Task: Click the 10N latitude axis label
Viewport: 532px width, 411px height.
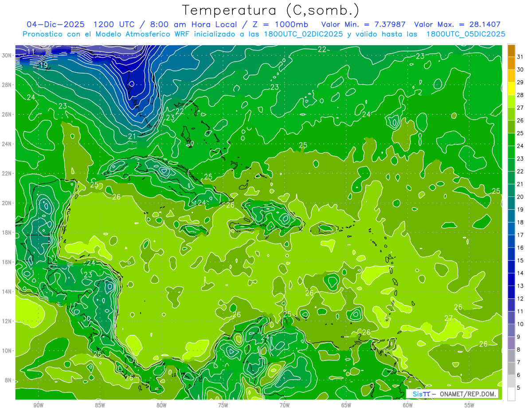Action: [7, 351]
